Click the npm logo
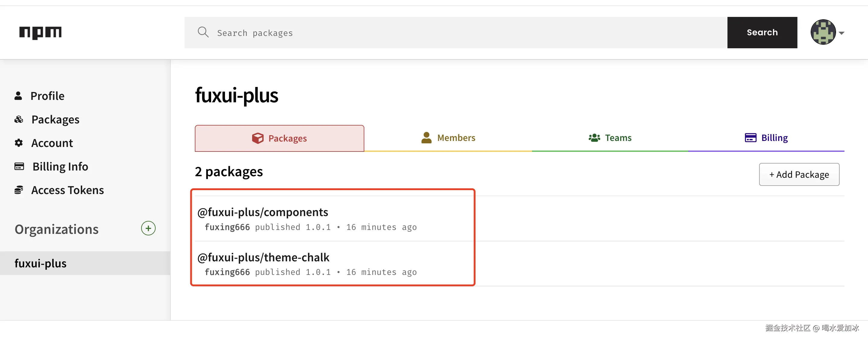Screen dimensions: 868x341 click(x=40, y=32)
